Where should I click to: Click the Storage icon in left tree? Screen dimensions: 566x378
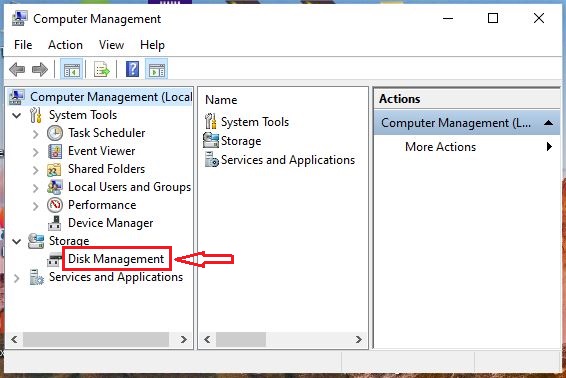click(x=36, y=241)
